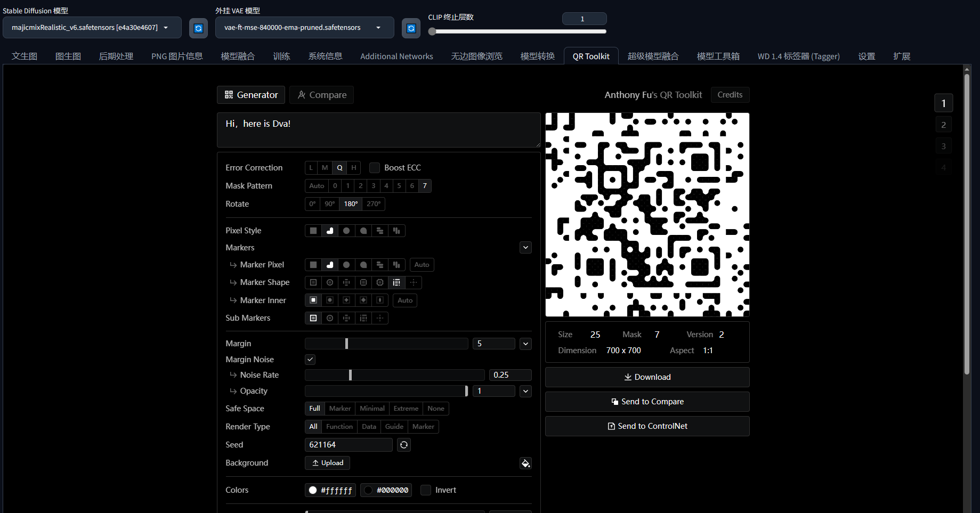
Task: Enable Boost ECC checkbox
Action: (375, 168)
